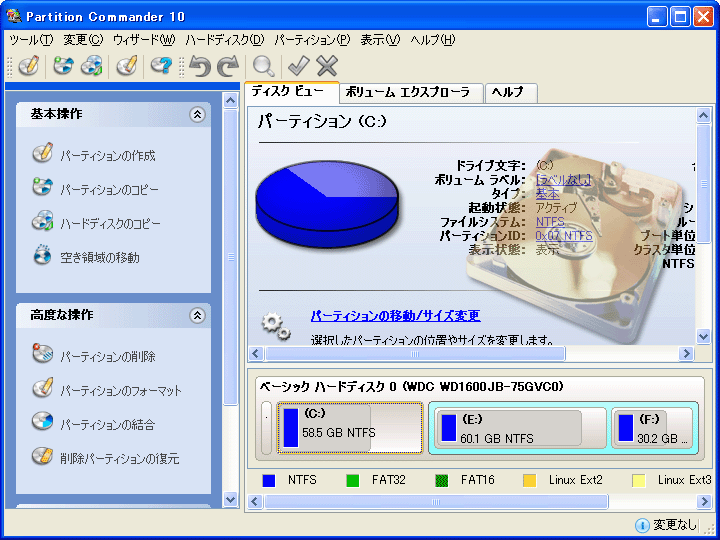Click partition details pane scroll right arrow
This screenshot has width=720, height=540.
[686, 354]
